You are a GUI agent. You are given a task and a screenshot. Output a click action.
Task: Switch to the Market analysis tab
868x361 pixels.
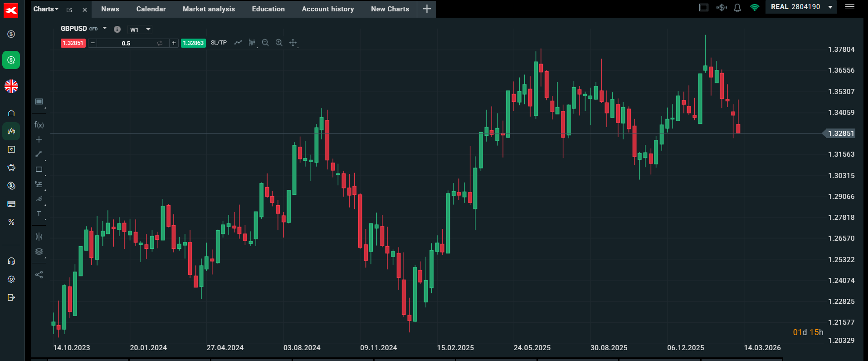[209, 9]
